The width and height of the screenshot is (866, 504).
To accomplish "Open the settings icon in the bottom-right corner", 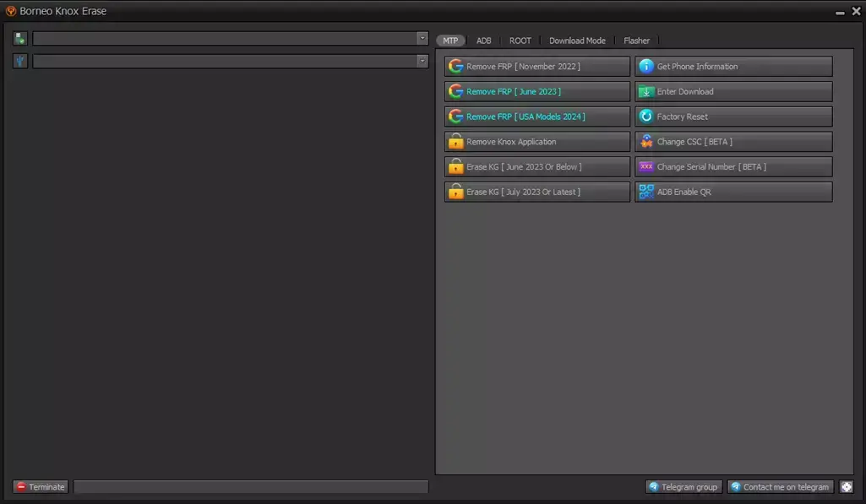I will point(847,487).
